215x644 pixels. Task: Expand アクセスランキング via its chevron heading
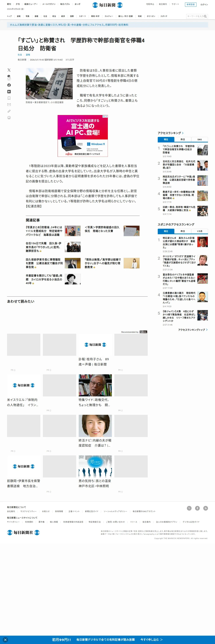[x=170, y=133]
